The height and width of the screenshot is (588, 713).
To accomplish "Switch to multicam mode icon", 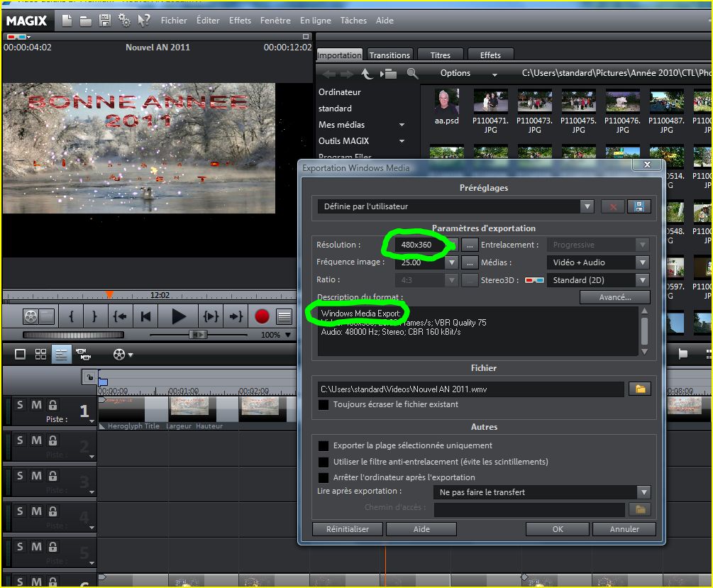I will [83, 354].
